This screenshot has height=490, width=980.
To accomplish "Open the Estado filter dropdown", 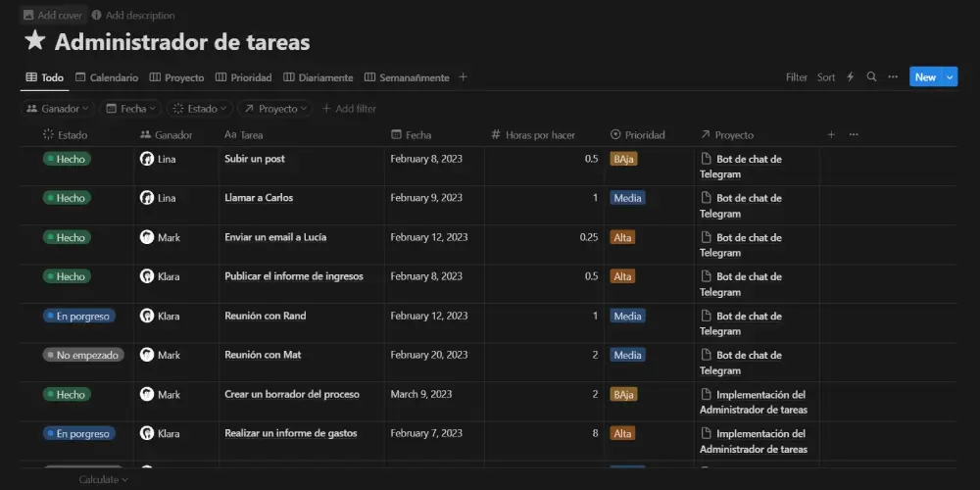I will click(x=200, y=109).
